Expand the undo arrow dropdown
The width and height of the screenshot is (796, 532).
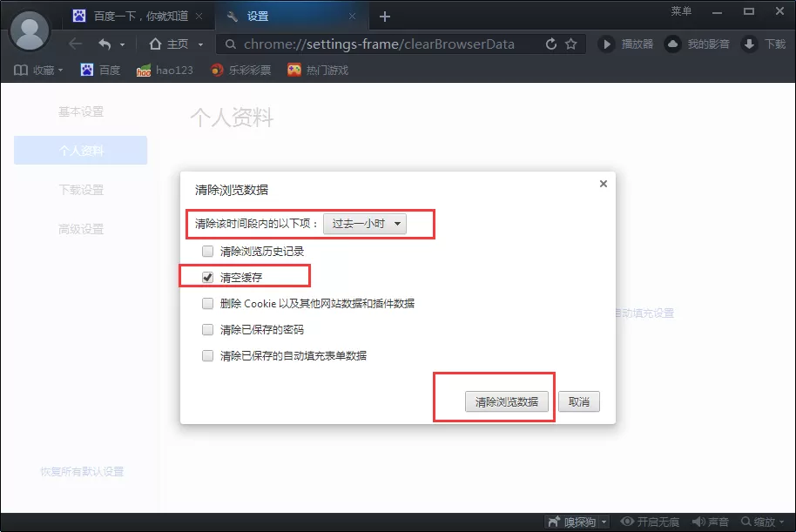tap(122, 44)
